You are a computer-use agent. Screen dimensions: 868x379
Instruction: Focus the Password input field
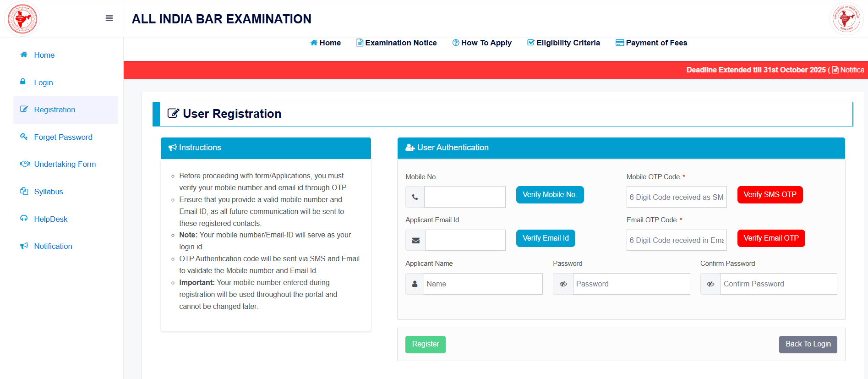point(632,284)
